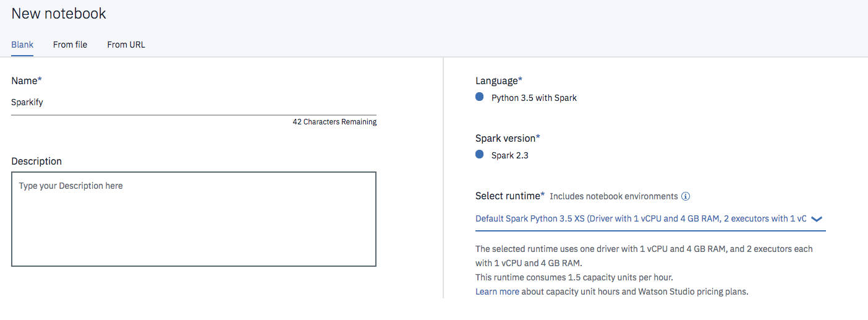Screen dimensions: 868x320
Task: Open the Default Spark Python 3.5 XS dropdown
Action: pos(640,218)
